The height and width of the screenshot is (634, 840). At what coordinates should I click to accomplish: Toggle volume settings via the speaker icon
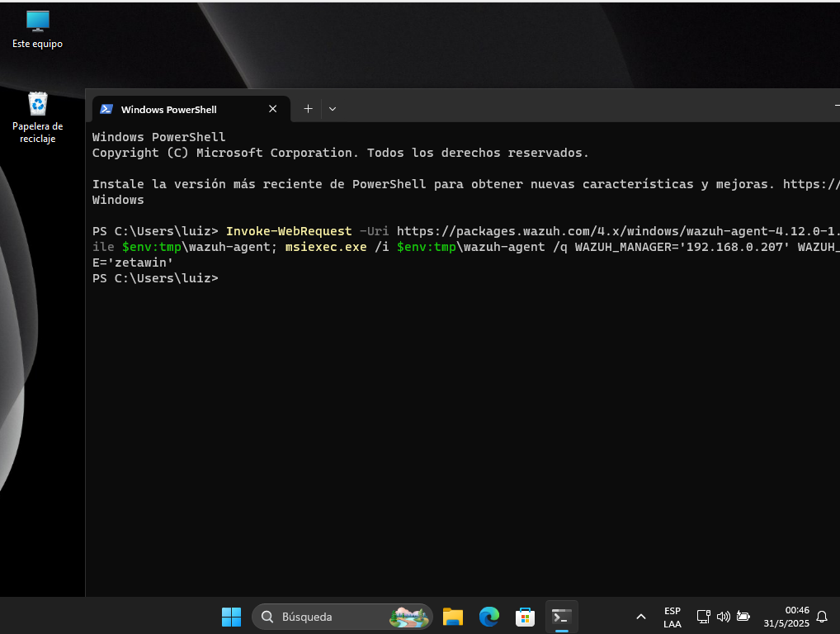(x=724, y=617)
